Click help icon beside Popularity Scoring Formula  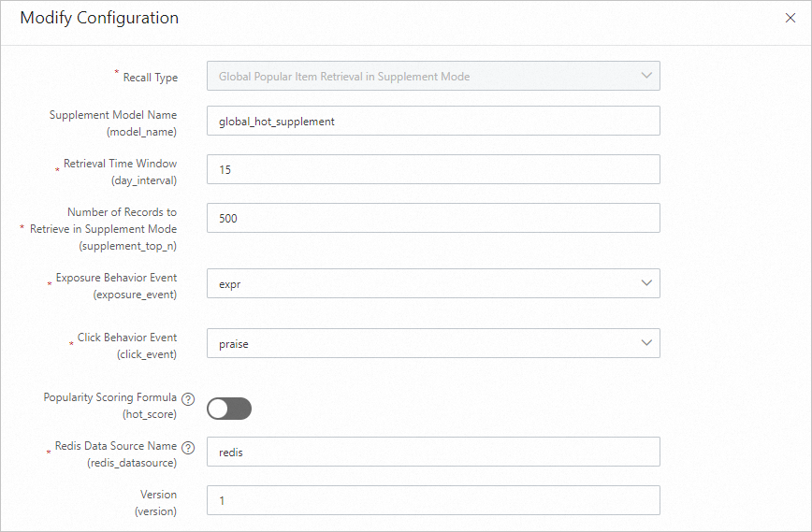[188, 398]
